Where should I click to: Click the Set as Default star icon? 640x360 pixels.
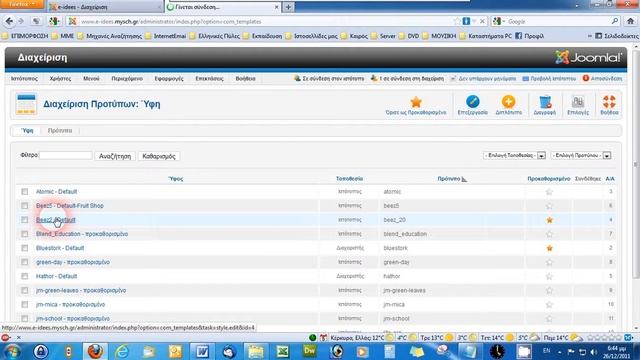416,102
